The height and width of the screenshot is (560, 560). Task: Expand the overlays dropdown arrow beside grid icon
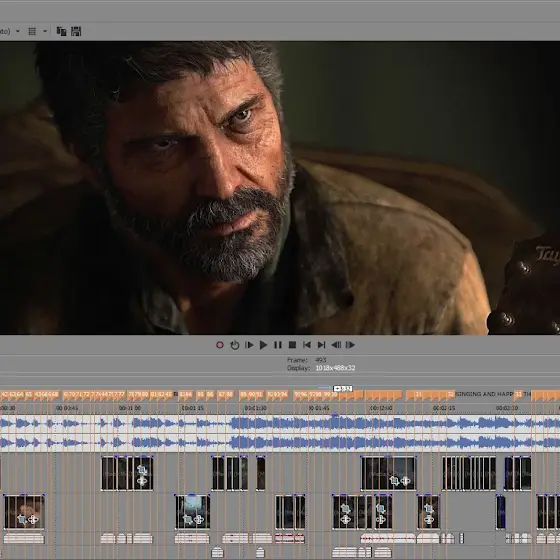coord(45,31)
